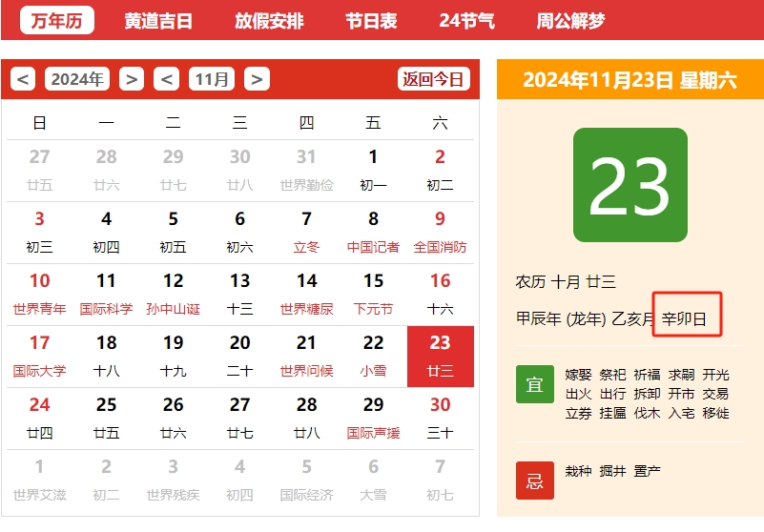Select November 24 廿四
This screenshot has width=764, height=532.
[39, 419]
